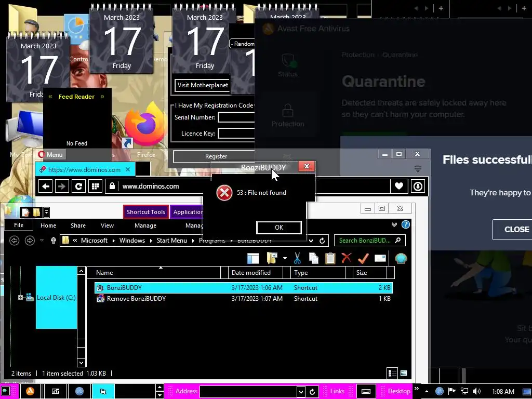Select the Shortcut Tools contextual tab
The image size is (532, 399).
tap(146, 212)
